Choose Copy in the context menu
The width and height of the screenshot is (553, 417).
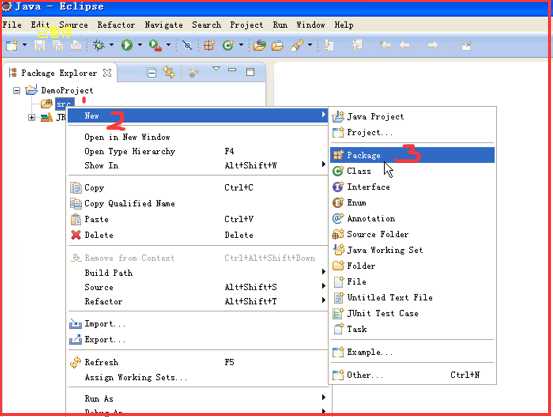point(198,188)
